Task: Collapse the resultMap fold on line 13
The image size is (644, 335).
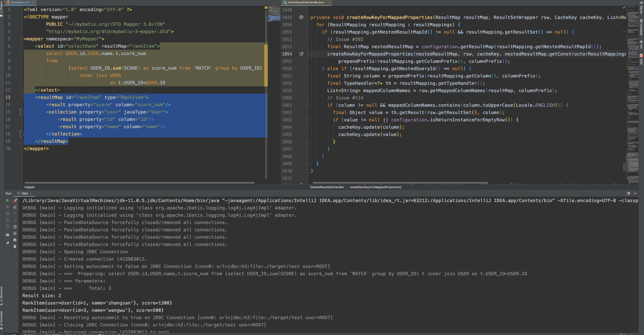Action: tap(22, 97)
